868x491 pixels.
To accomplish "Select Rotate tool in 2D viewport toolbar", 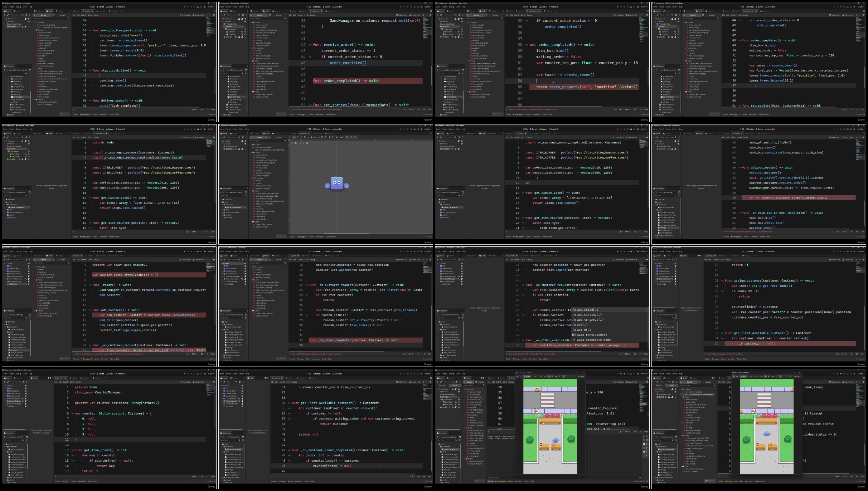I will pos(297,137).
